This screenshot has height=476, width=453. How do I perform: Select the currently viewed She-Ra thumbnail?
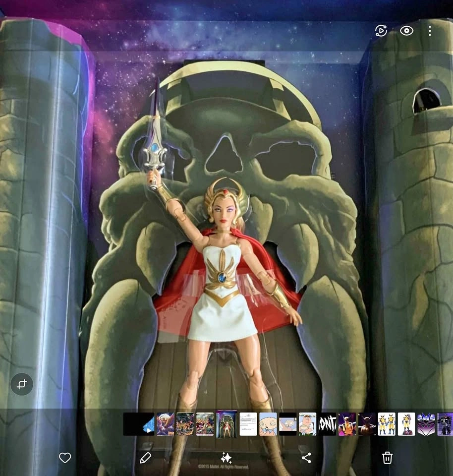click(x=226, y=425)
